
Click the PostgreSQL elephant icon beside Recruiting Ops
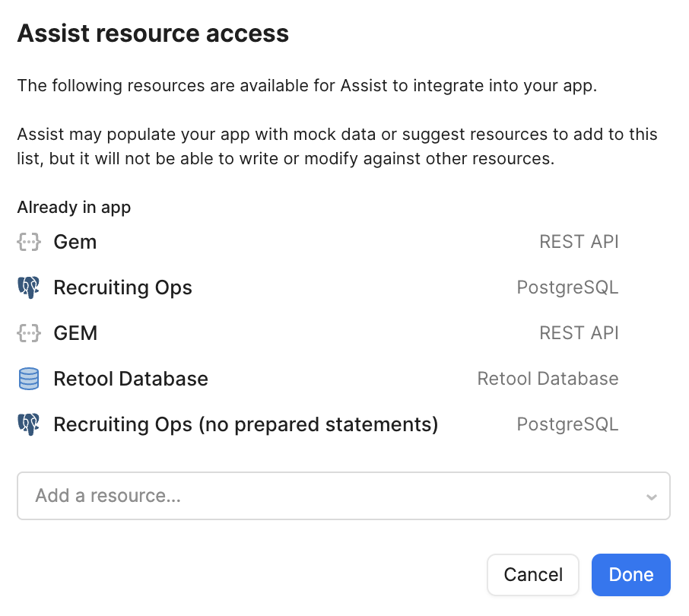pyautogui.click(x=28, y=287)
